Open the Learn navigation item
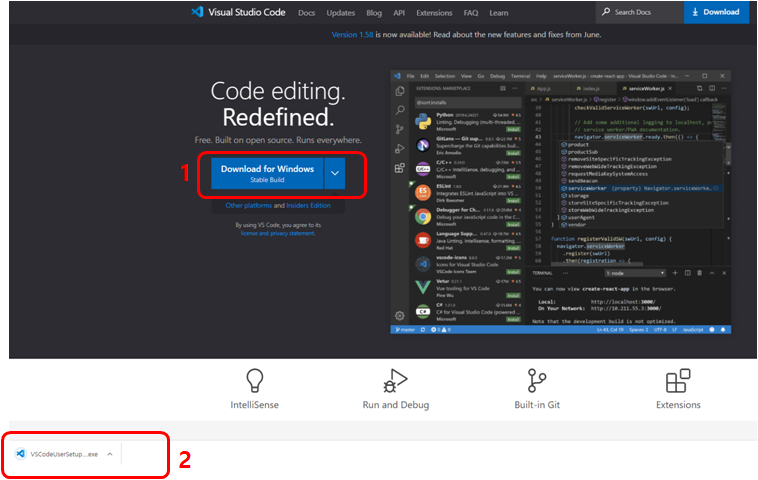The height and width of the screenshot is (480, 758). [x=498, y=13]
